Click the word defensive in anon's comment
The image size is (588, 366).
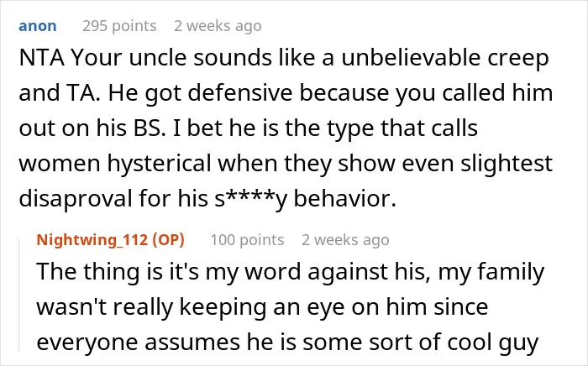point(240,93)
